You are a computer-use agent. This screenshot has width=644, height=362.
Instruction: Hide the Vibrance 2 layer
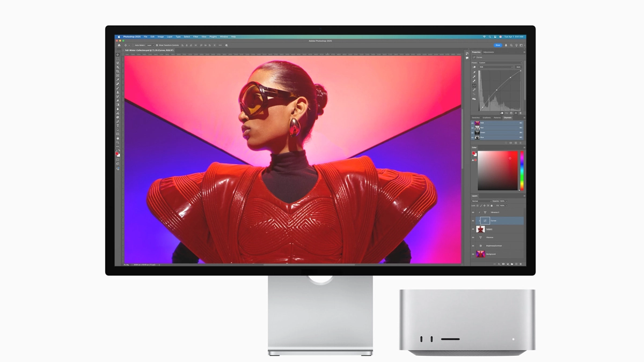(473, 212)
